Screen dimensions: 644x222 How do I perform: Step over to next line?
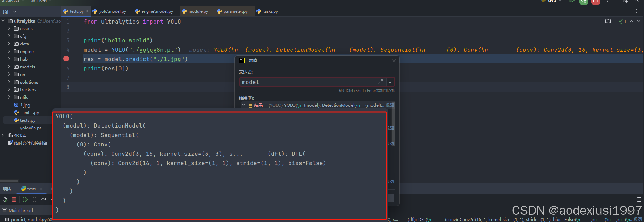point(43,199)
